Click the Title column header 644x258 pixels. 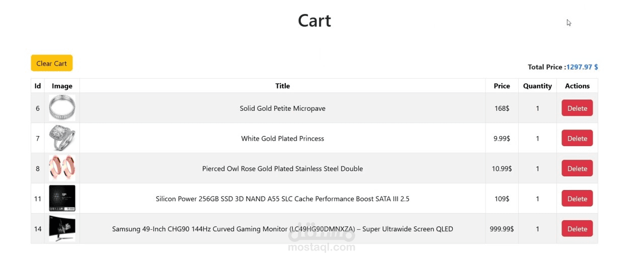[x=282, y=86]
